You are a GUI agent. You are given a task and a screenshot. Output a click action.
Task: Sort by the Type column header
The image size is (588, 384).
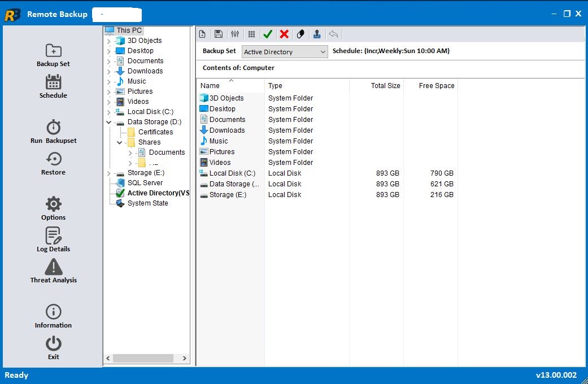(x=307, y=85)
